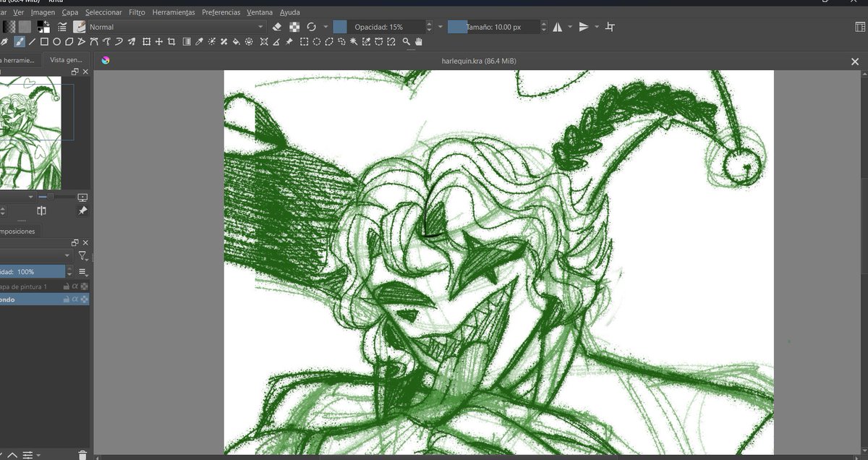The height and width of the screenshot is (460, 868).
Task: Open the Preferencias menu
Action: pyautogui.click(x=221, y=12)
